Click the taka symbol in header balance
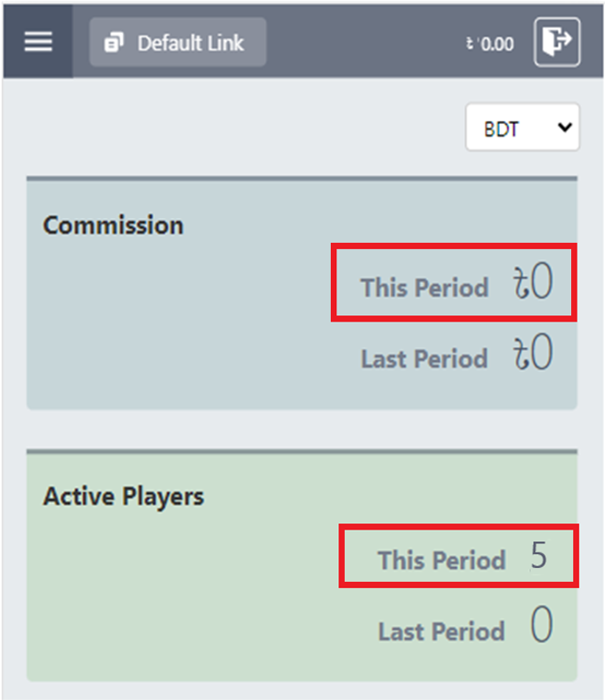The width and height of the screenshot is (605, 700). pos(469,43)
